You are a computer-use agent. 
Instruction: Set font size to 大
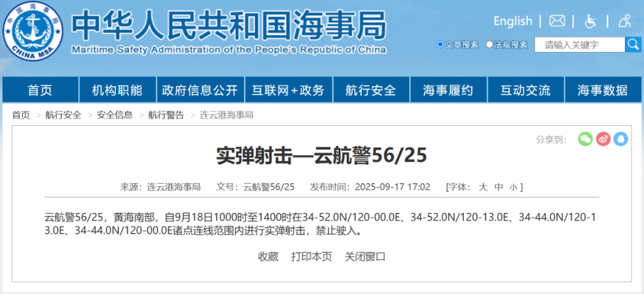pyautogui.click(x=483, y=187)
